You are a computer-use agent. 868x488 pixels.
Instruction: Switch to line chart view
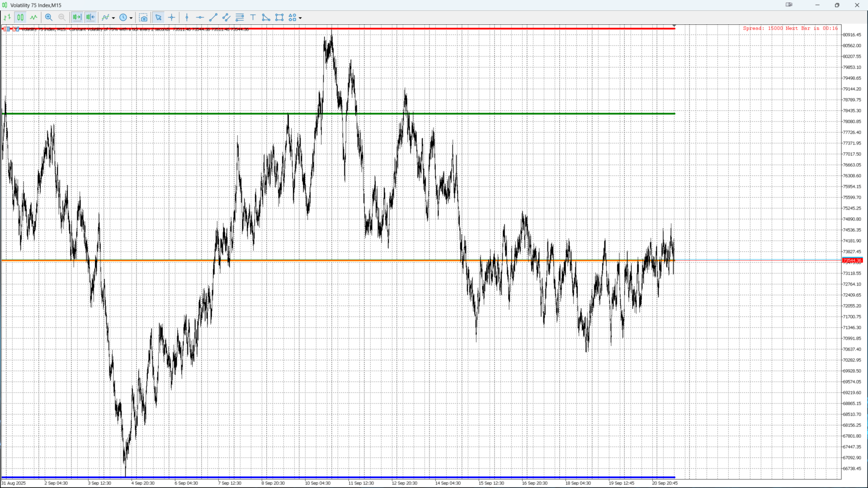pos(33,18)
